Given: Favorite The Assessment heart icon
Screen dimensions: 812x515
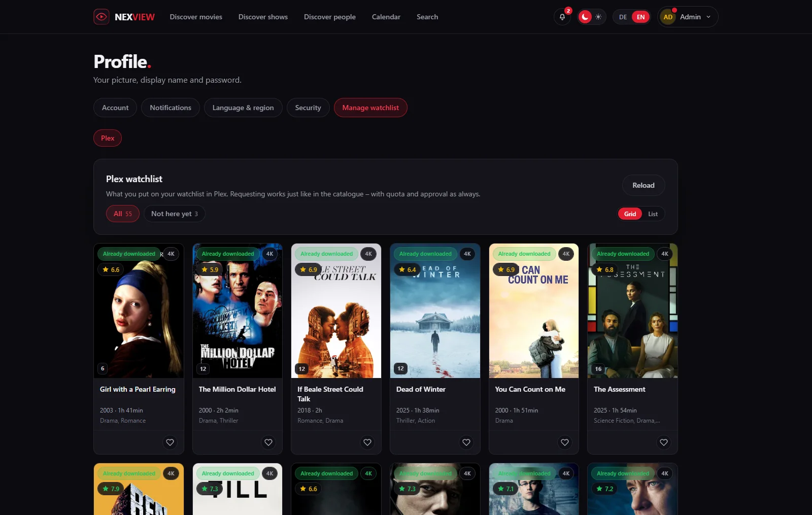Looking at the screenshot, I should (x=664, y=442).
